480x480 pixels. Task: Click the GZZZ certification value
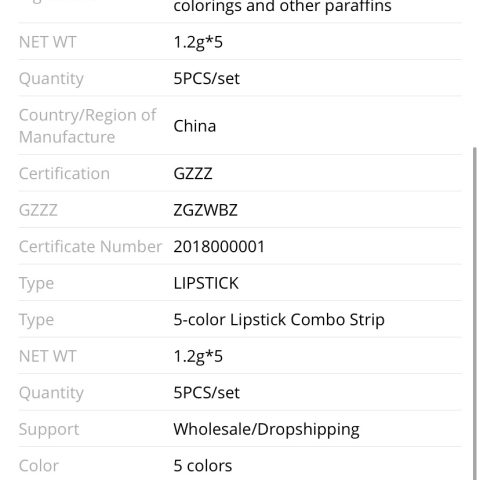click(193, 174)
